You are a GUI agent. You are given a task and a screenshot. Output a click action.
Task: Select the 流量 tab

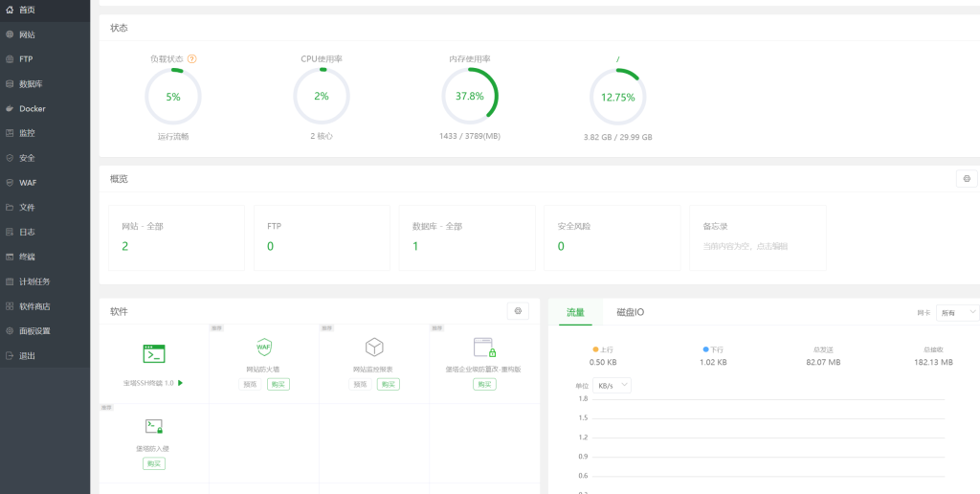[x=575, y=312]
